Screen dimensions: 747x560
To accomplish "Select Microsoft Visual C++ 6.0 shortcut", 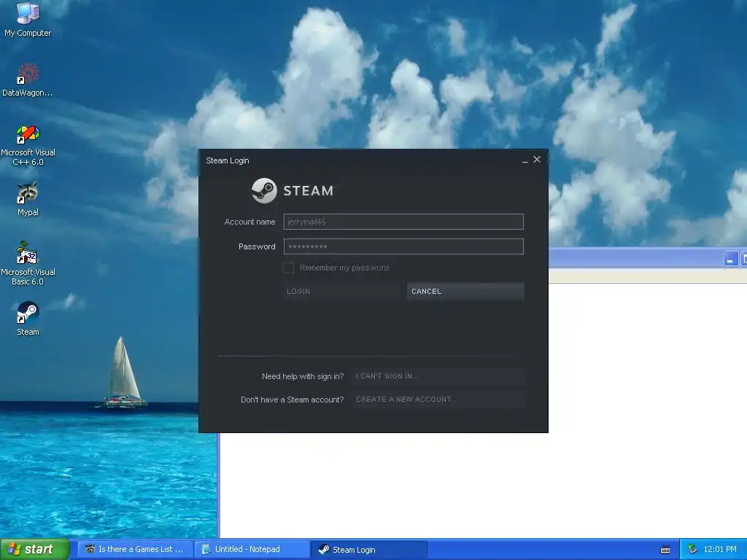I will point(28,145).
